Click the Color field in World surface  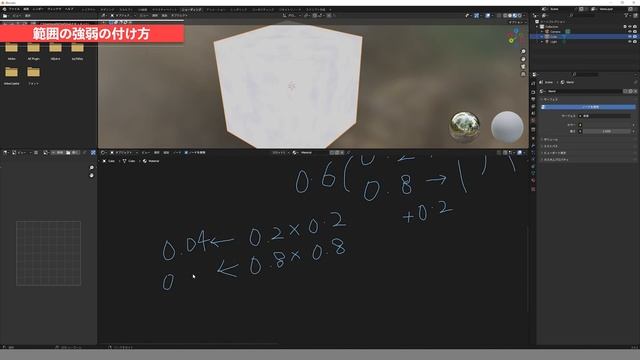point(607,125)
